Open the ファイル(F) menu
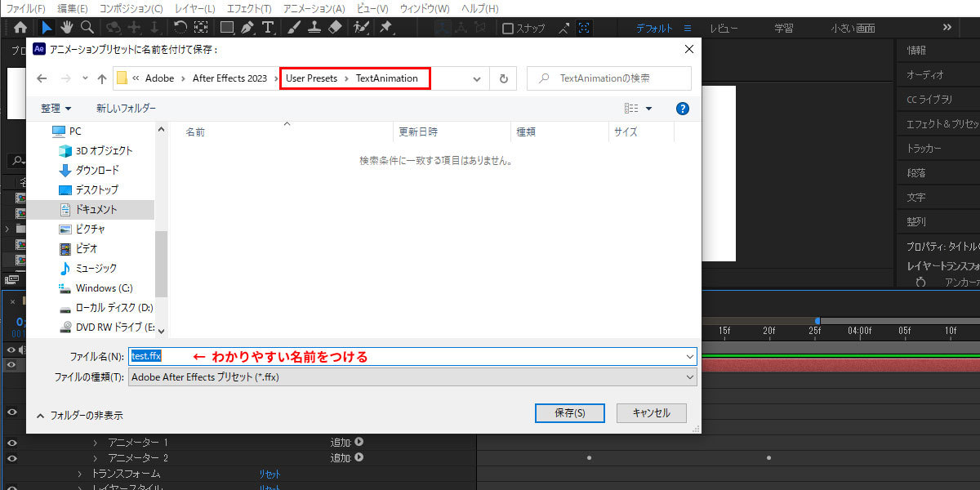This screenshot has height=490, width=980. (26, 8)
